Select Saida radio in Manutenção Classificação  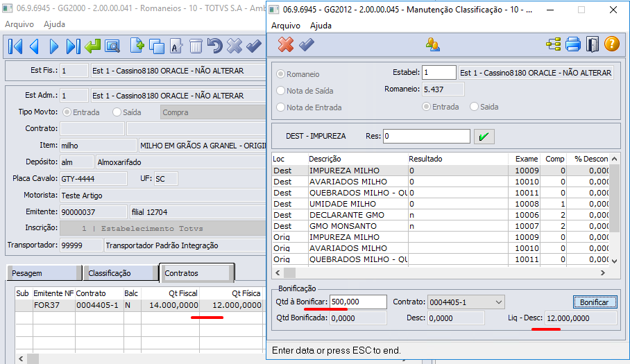(474, 107)
